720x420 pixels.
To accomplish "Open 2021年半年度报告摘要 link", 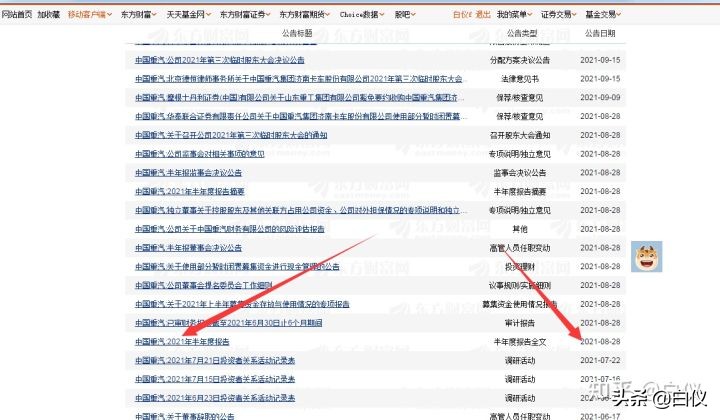I will 190,191.
